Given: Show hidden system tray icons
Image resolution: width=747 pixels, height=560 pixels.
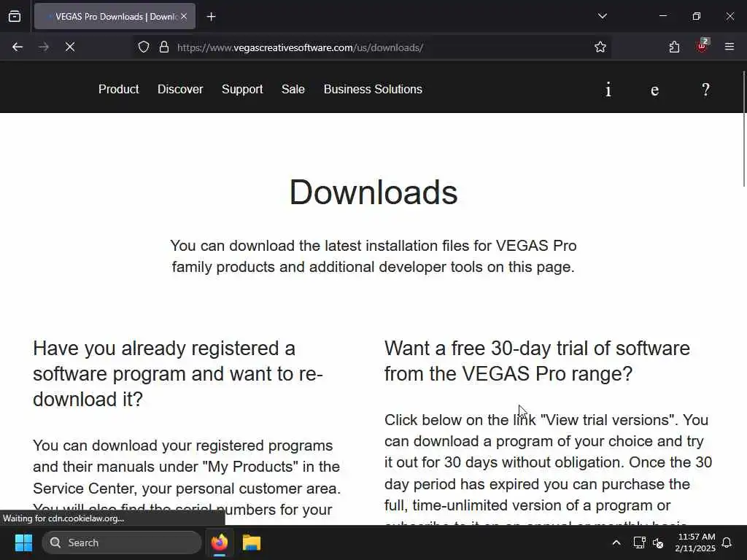Looking at the screenshot, I should 616,542.
